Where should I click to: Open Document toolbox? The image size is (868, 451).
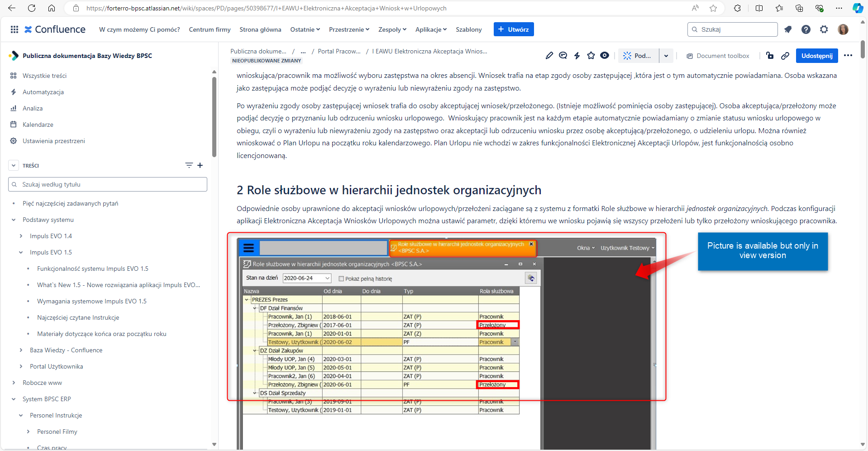[718, 56]
